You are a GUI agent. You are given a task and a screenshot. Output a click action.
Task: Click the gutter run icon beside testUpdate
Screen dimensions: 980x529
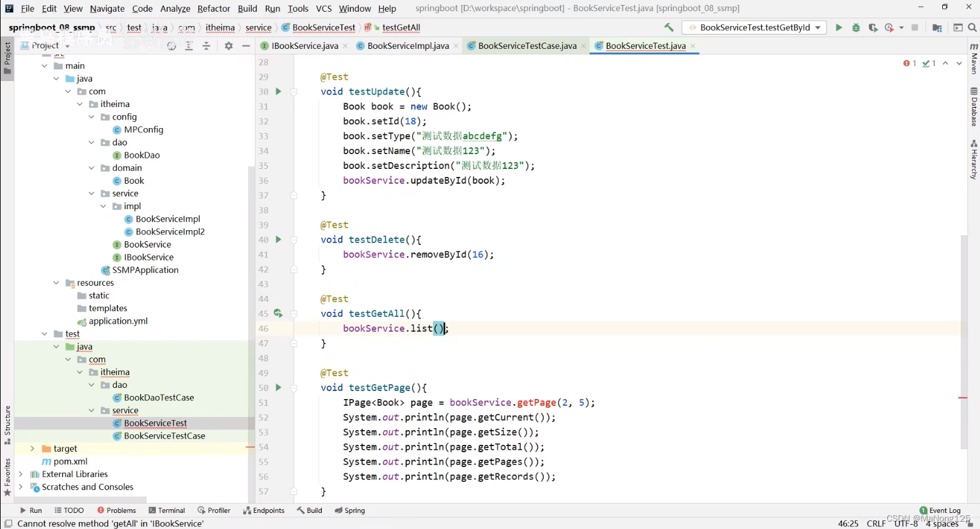pos(278,92)
